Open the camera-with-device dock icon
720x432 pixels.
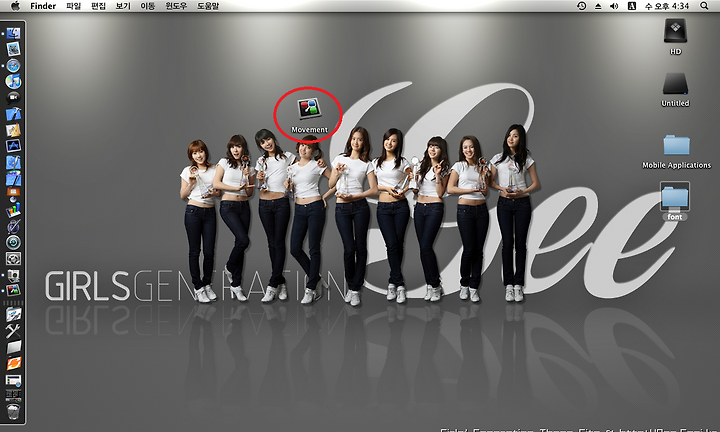click(13, 275)
